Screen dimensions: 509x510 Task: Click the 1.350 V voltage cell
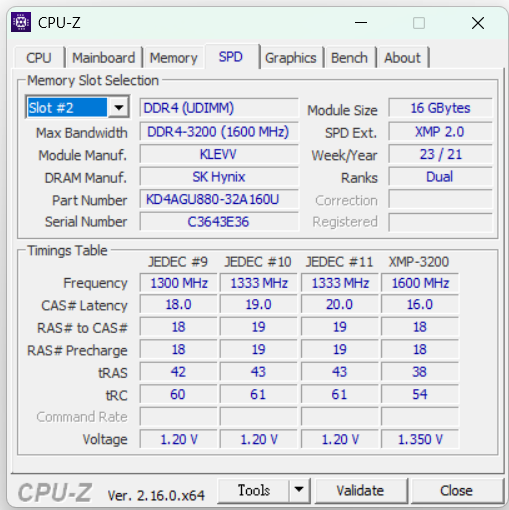tap(420, 439)
